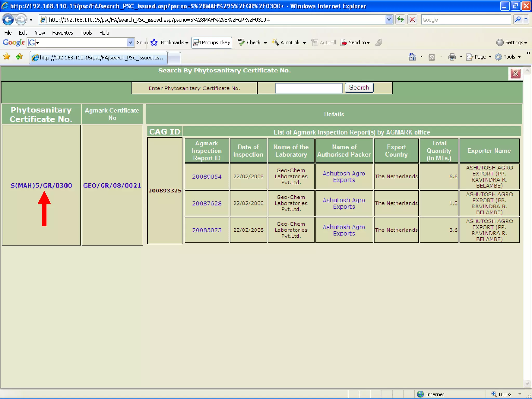Click the Stop loading red X icon
The width and height of the screenshot is (532, 399).
tap(412, 20)
